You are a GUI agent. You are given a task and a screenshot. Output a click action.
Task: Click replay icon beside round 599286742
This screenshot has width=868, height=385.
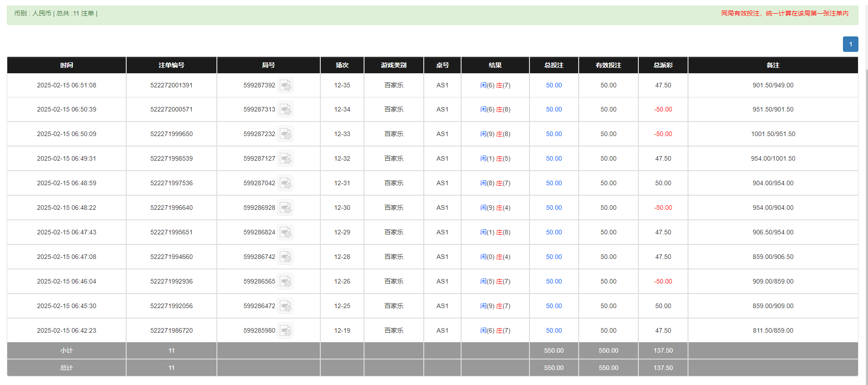(285, 257)
